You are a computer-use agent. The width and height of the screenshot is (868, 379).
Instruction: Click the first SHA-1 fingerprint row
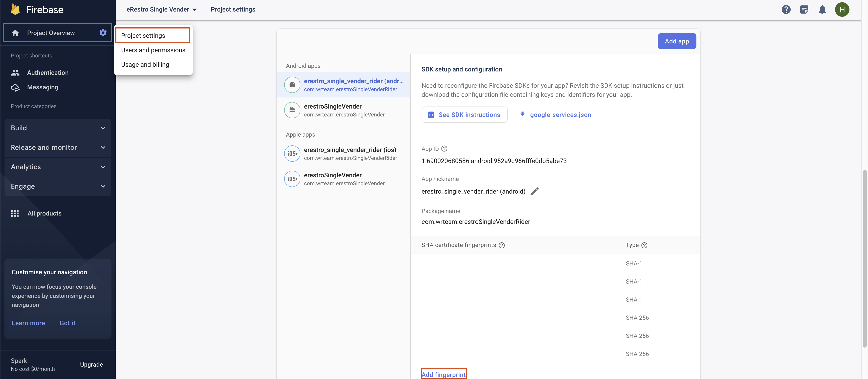555,264
